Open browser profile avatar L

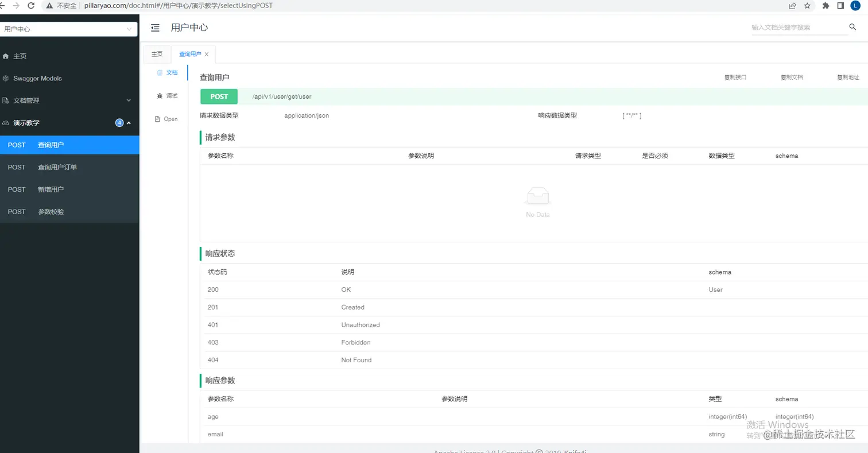855,6
